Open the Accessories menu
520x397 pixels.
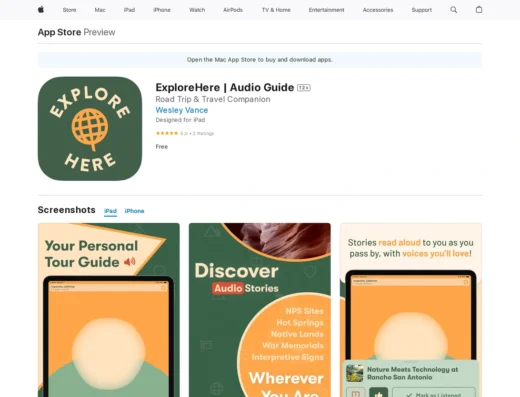click(378, 10)
